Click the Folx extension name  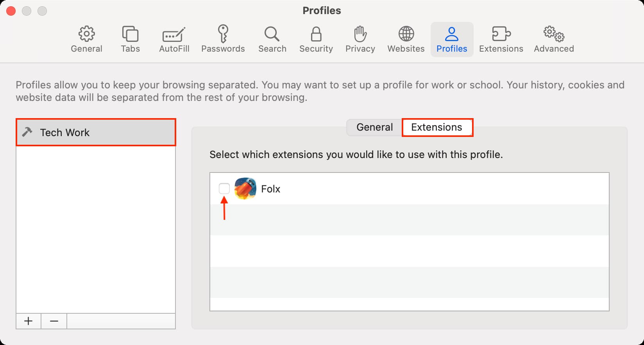270,189
